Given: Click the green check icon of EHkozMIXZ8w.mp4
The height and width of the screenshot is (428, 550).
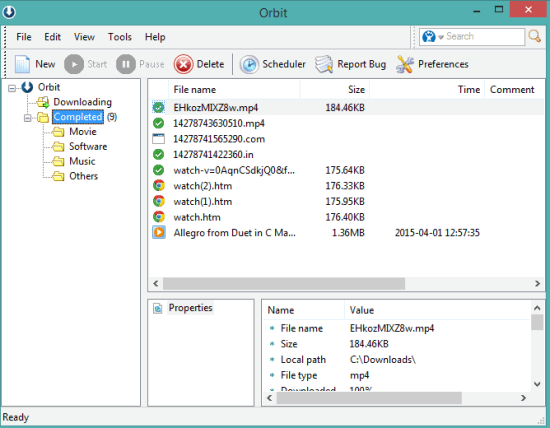Looking at the screenshot, I should (159, 107).
